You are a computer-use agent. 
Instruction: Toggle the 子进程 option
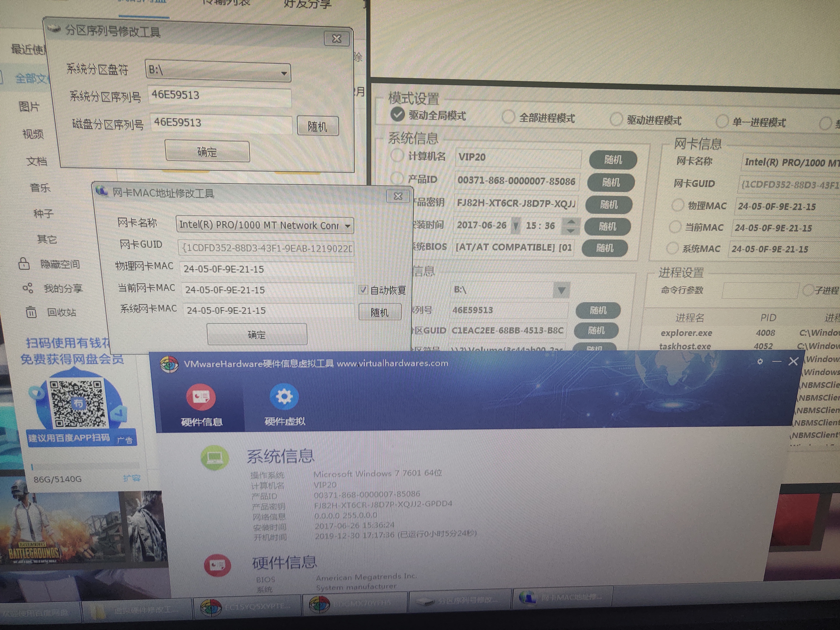[x=808, y=290]
